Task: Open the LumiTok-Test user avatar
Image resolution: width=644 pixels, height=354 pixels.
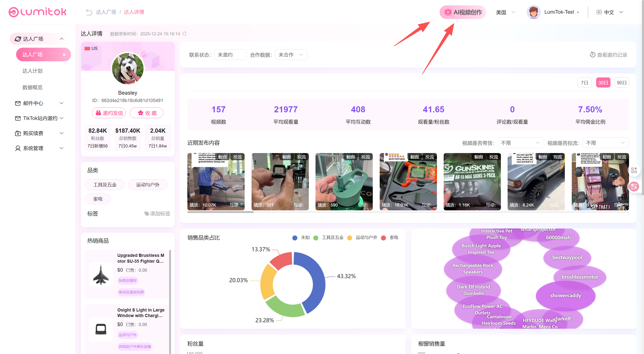Action: [x=533, y=12]
